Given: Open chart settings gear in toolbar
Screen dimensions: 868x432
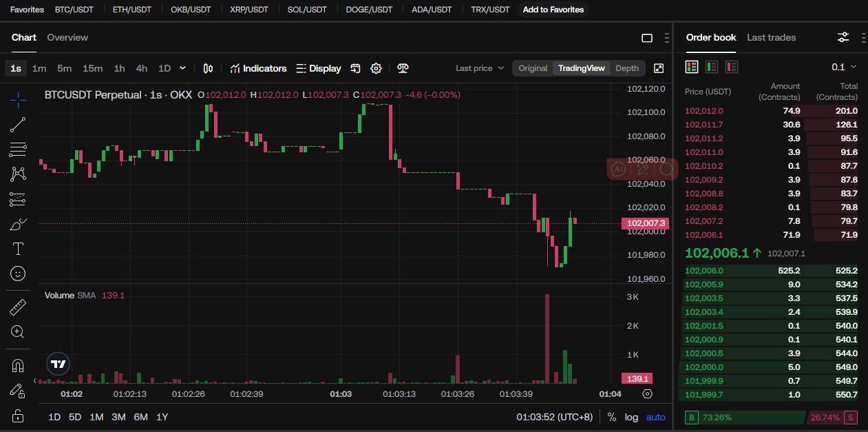Looking at the screenshot, I should pyautogui.click(x=376, y=68).
